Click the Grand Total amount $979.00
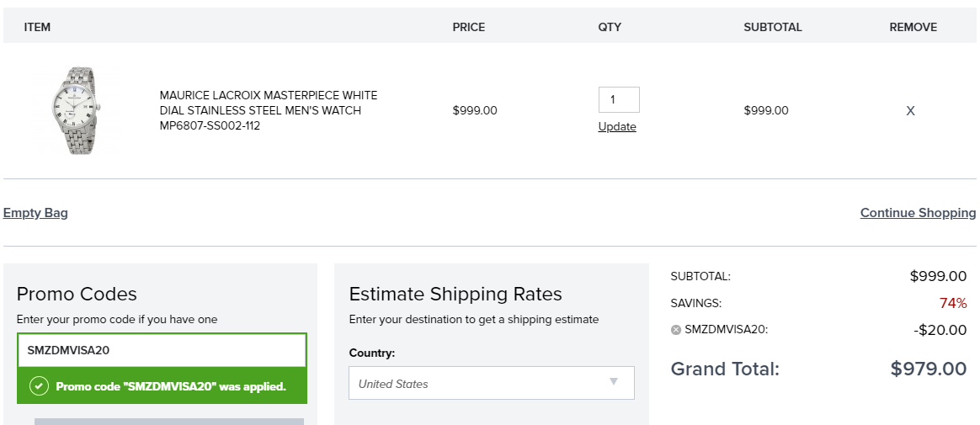 tap(929, 369)
